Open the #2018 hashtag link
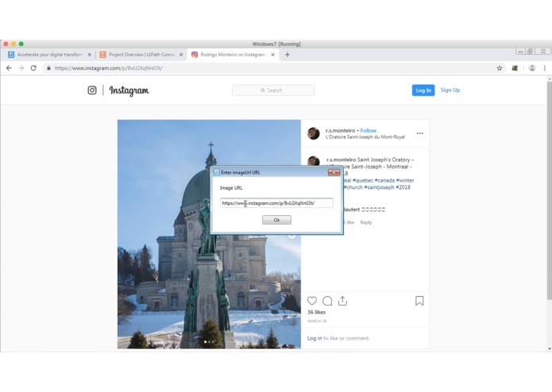Screen dimensions: 552x392 pyautogui.click(x=403, y=187)
